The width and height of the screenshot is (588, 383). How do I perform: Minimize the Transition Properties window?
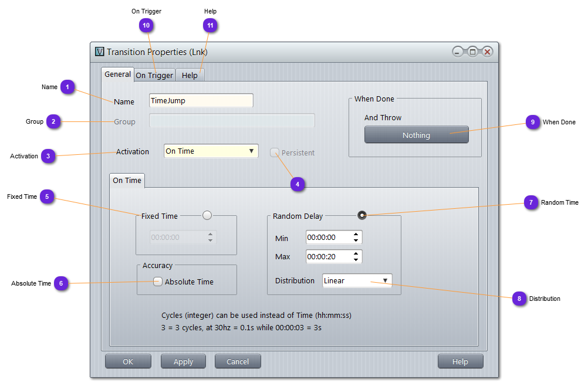[x=458, y=52]
